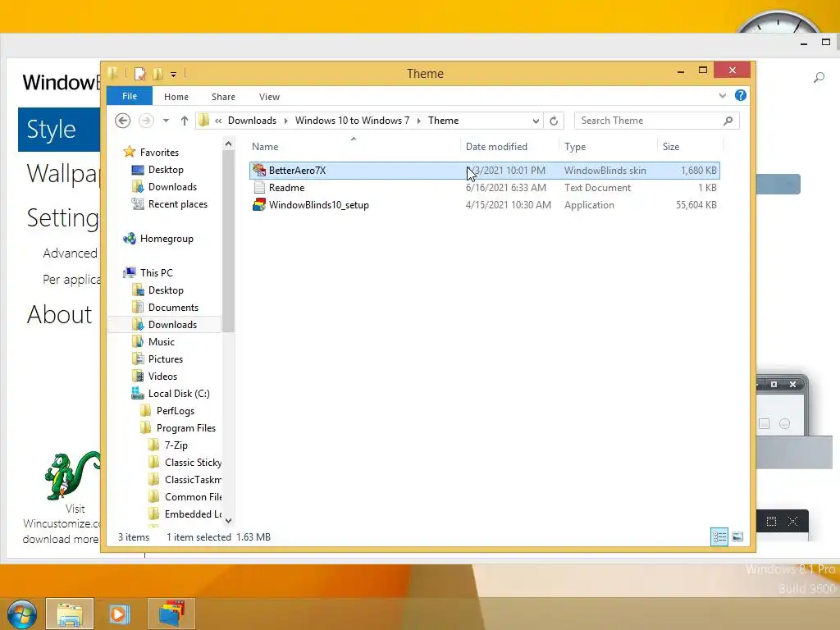This screenshot has height=630, width=840.
Task: Select the Readme text document icon
Action: [259, 188]
